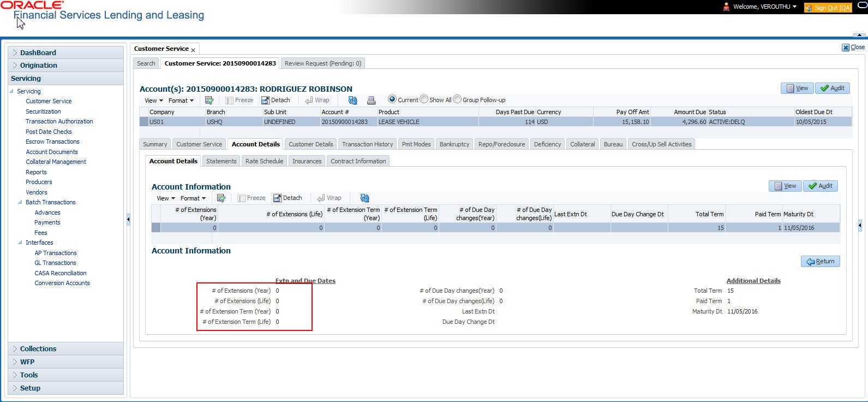Click the View button in Account Information section

(785, 186)
